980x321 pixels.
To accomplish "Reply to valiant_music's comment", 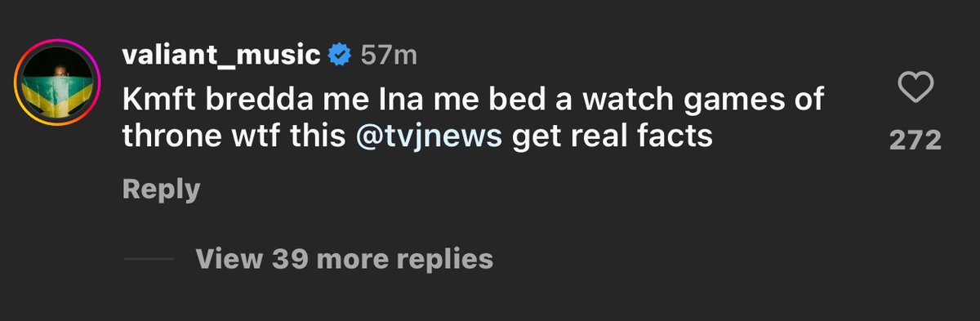I will (x=161, y=189).
